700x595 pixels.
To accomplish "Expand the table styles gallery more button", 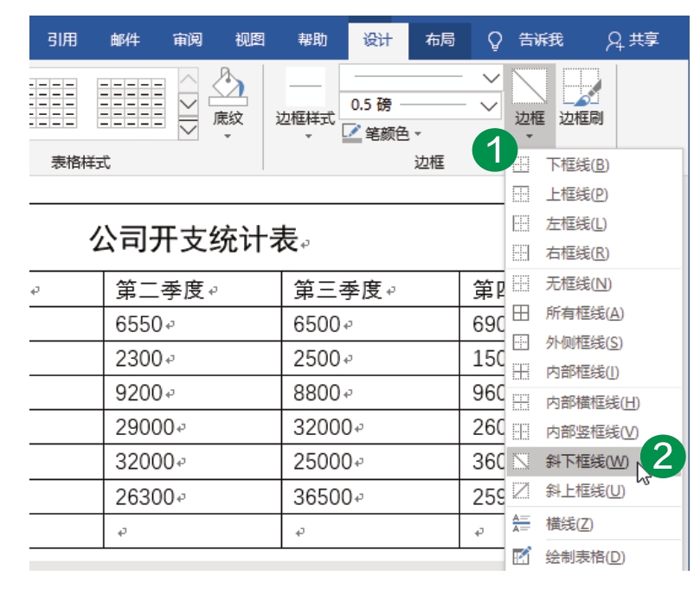I will pyautogui.click(x=188, y=131).
